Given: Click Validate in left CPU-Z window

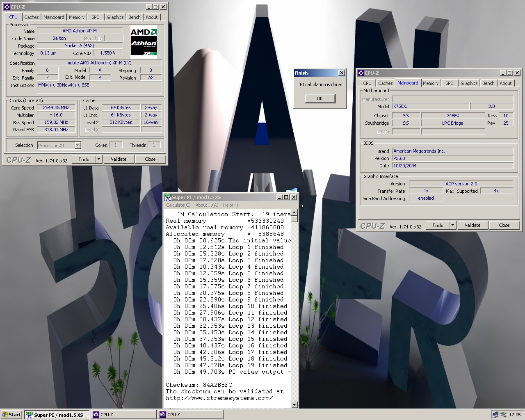Looking at the screenshot, I should tap(119, 159).
